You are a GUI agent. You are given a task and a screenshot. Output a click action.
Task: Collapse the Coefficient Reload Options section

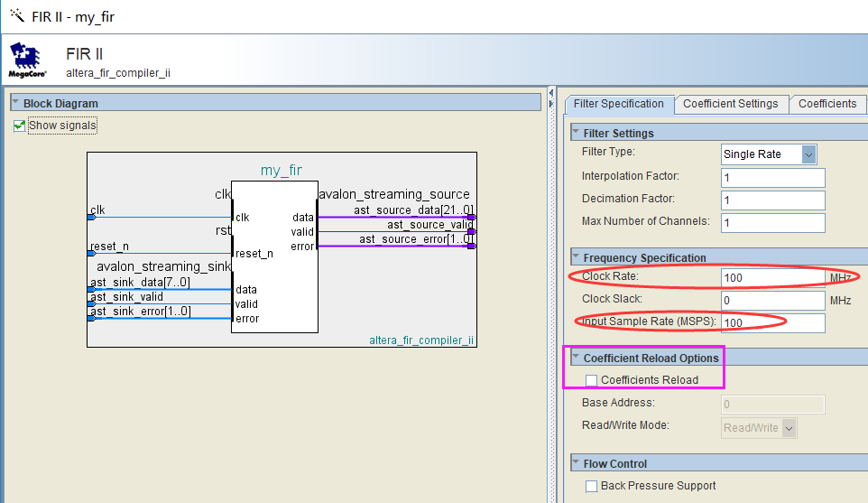(x=576, y=358)
